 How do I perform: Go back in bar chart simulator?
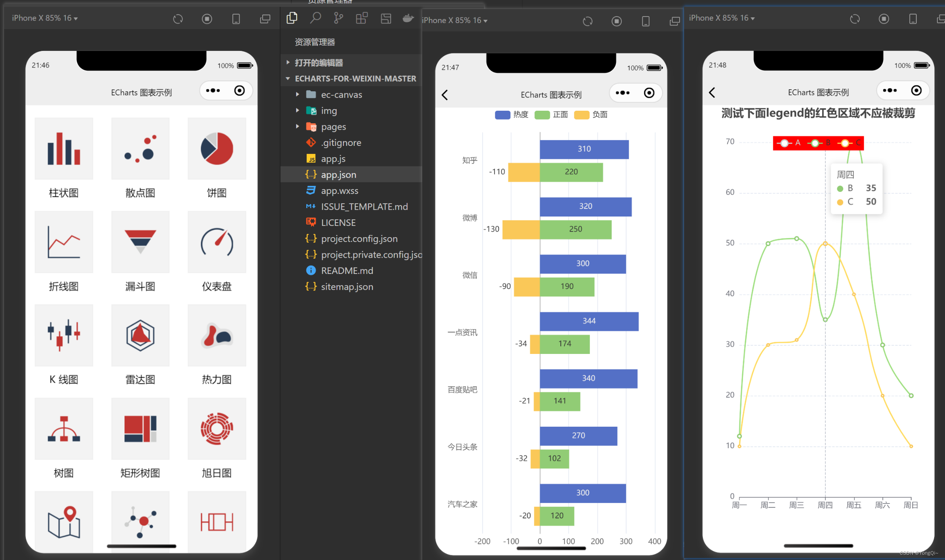pos(445,95)
